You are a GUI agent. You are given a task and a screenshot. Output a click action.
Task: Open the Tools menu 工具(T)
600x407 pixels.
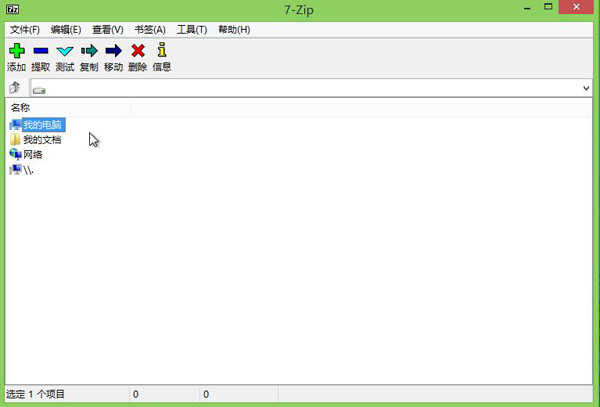point(192,30)
